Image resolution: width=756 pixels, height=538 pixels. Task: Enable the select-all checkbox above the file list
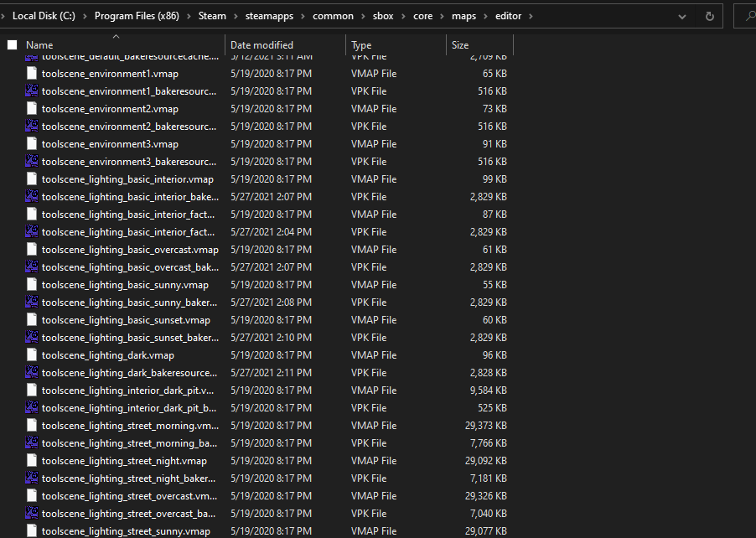click(12, 44)
